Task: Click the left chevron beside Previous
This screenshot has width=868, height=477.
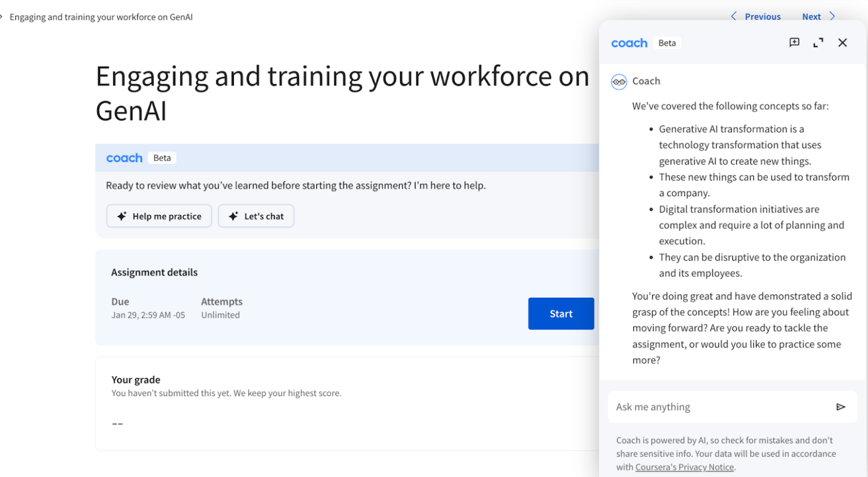Action: tap(733, 16)
